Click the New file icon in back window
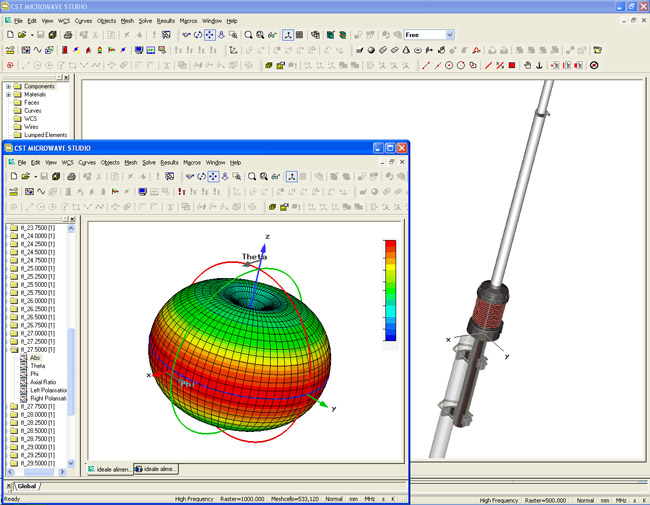 coord(9,34)
